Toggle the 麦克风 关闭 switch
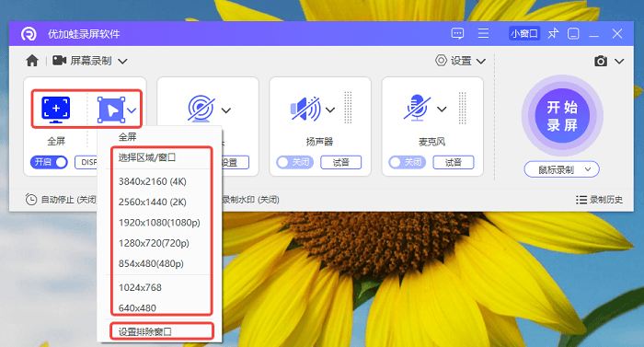This screenshot has height=347, width=644. click(x=407, y=162)
